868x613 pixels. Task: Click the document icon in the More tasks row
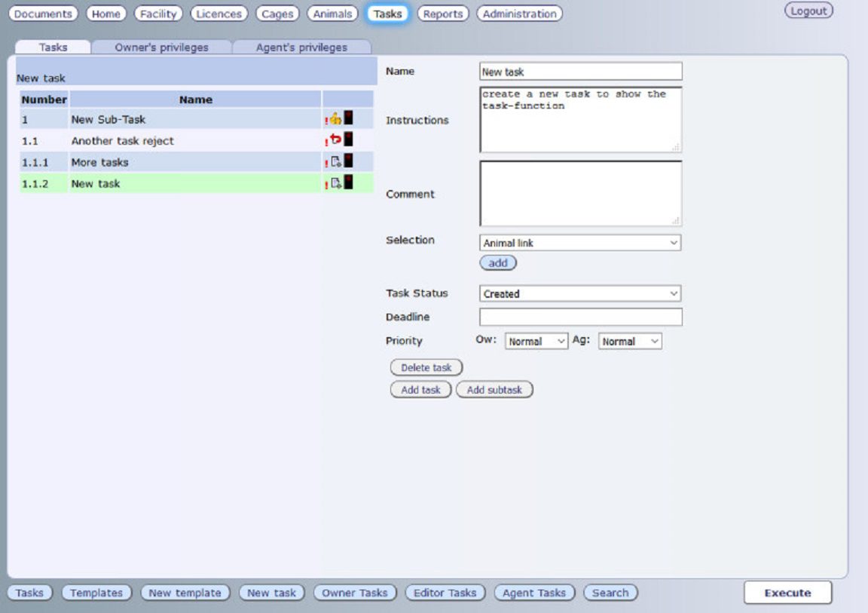[x=335, y=161]
